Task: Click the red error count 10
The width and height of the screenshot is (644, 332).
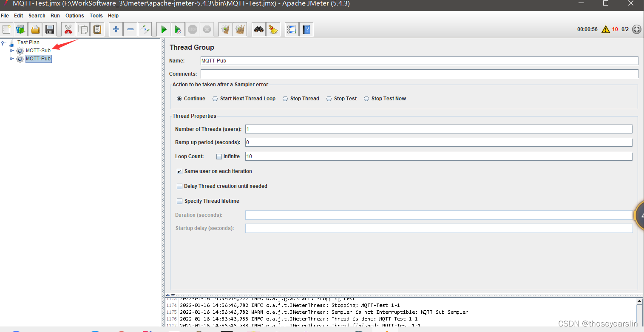Action: pos(615,29)
